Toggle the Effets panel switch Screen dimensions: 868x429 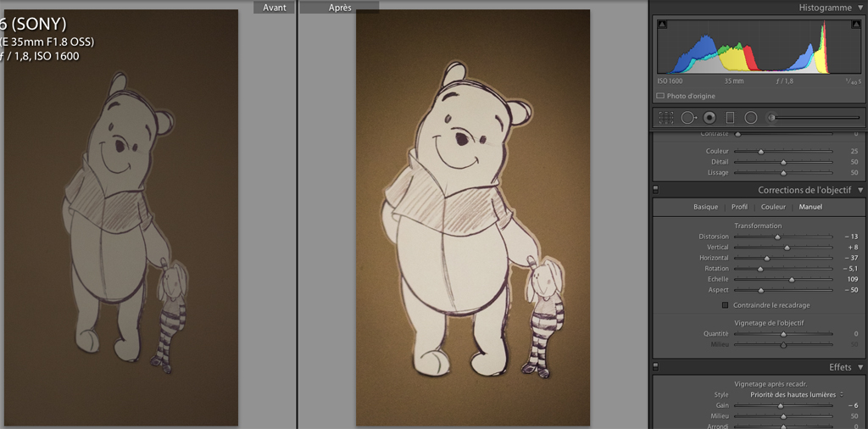click(x=655, y=366)
